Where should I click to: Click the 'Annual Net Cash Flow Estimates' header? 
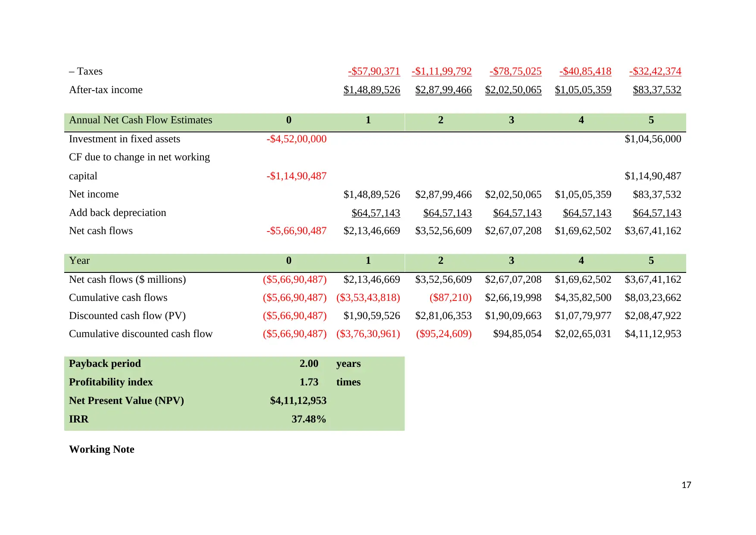coord(141,120)
